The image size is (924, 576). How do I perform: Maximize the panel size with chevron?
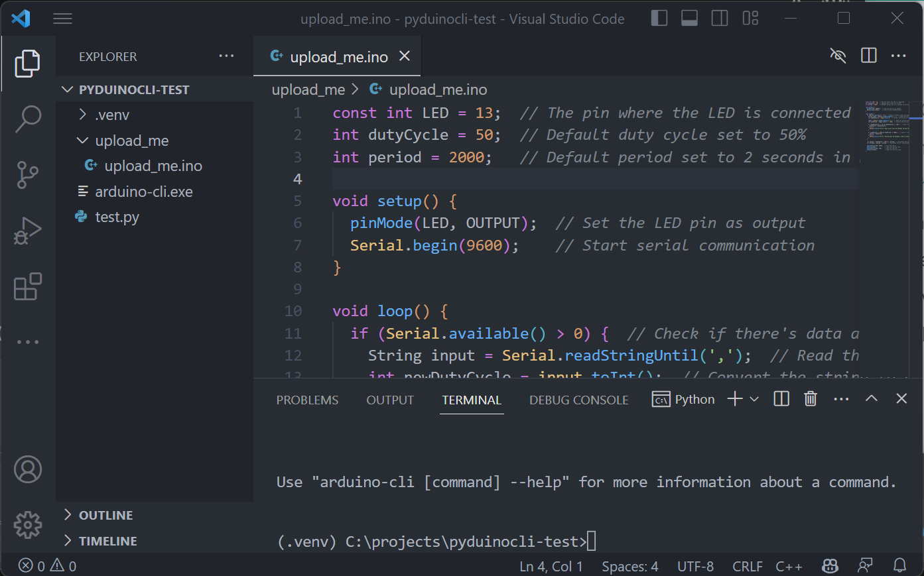click(872, 398)
